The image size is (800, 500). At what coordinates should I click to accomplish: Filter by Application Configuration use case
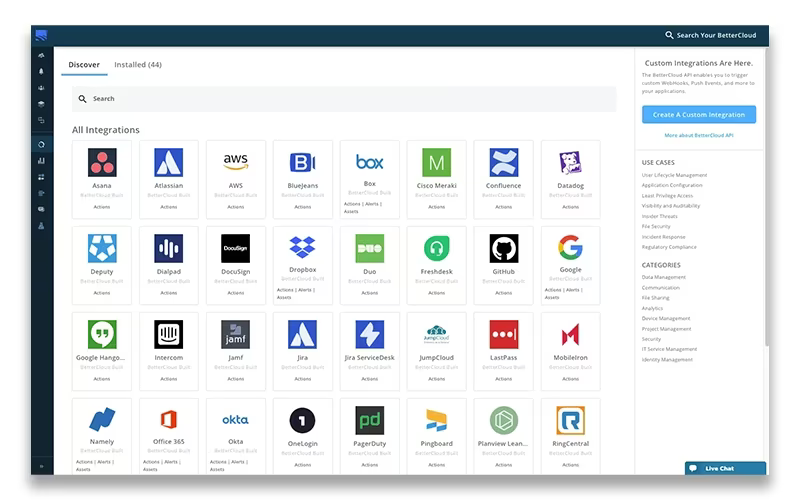click(672, 185)
